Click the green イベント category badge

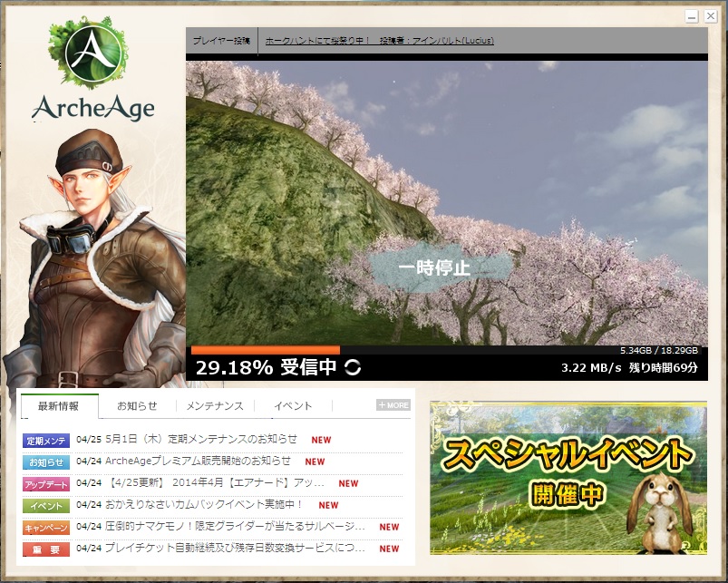pyautogui.click(x=46, y=506)
